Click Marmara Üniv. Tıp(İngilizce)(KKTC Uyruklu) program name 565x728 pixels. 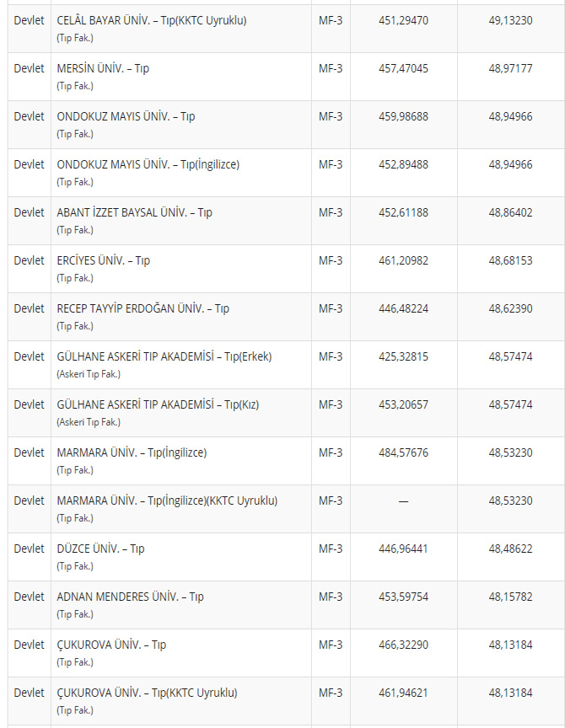(x=167, y=500)
